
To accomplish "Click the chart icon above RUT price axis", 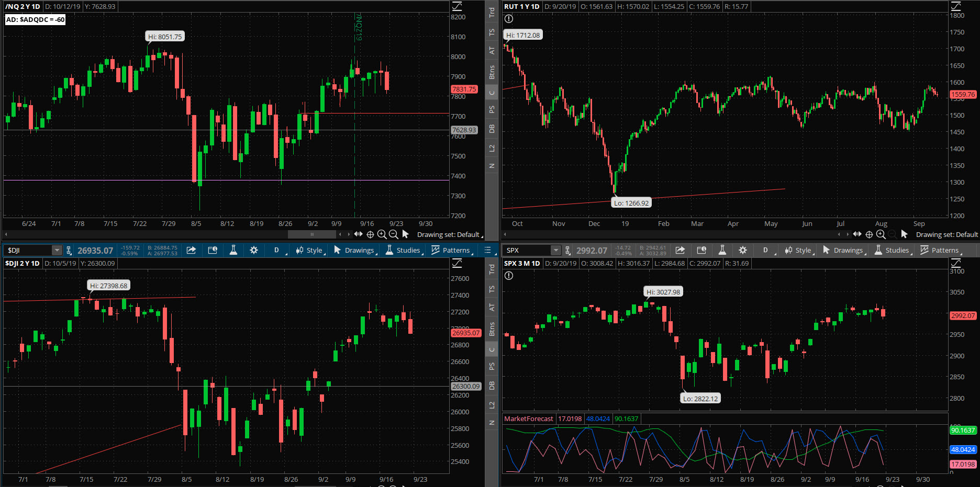I will tap(956, 6).
